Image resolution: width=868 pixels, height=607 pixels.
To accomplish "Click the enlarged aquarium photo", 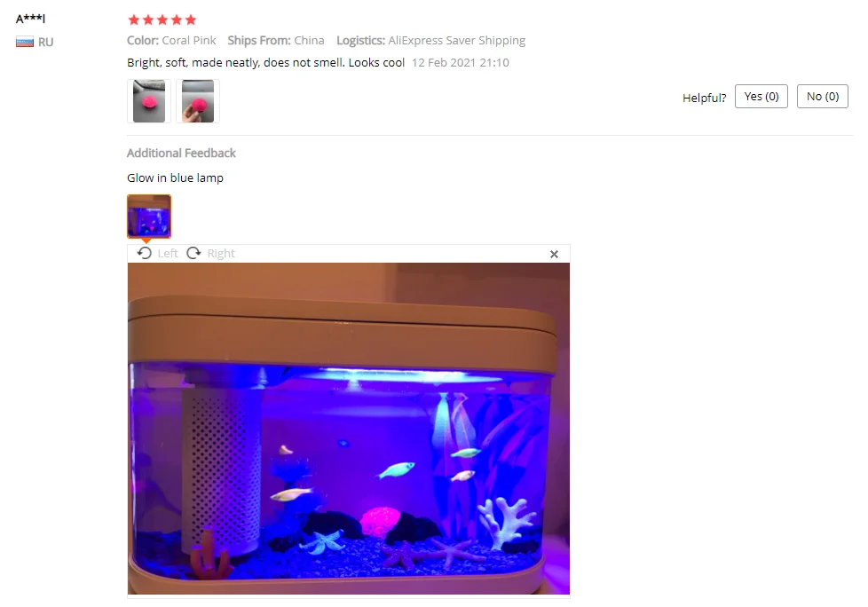I will (349, 429).
